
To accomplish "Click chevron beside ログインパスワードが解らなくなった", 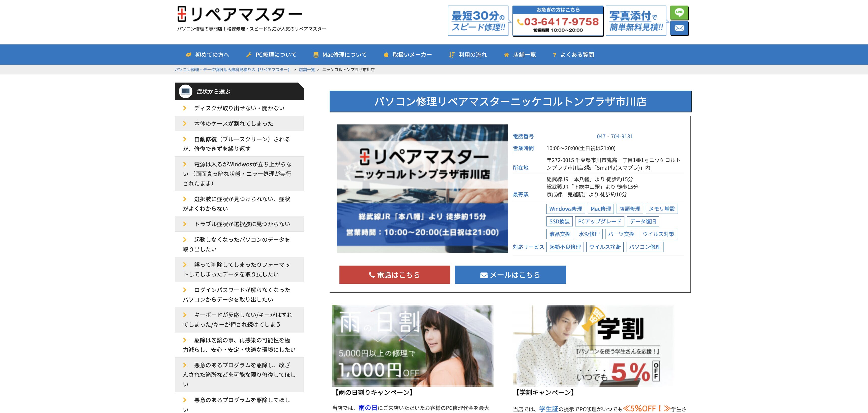I will [x=185, y=290].
